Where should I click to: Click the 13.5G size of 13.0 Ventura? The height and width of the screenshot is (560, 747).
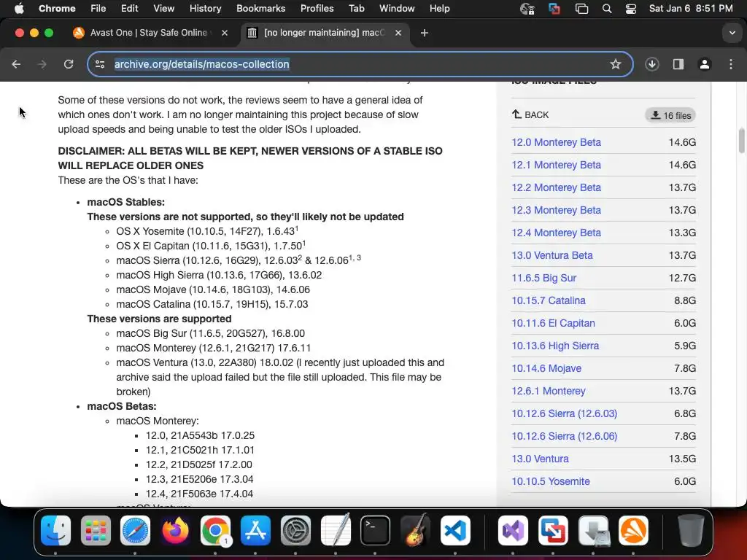pos(682,459)
